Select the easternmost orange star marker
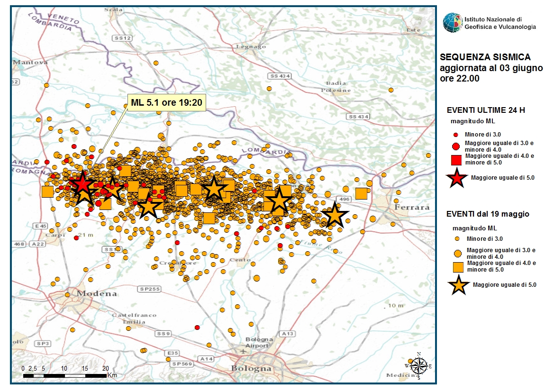 click(x=335, y=215)
